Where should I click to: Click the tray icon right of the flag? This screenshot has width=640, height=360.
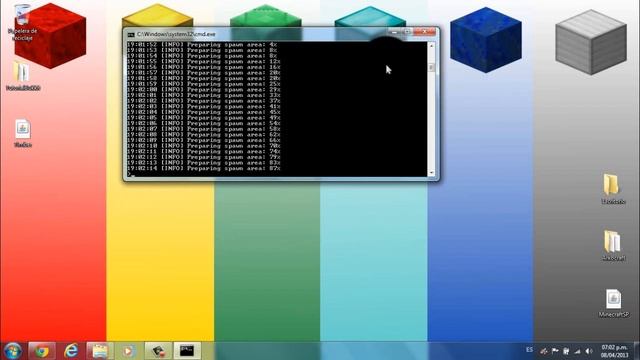pyautogui.click(x=566, y=351)
